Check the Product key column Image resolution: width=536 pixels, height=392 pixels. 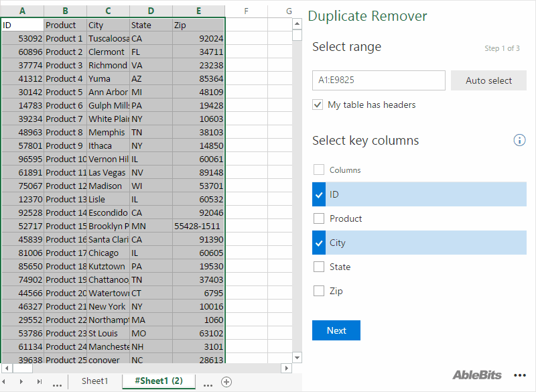[x=318, y=218]
